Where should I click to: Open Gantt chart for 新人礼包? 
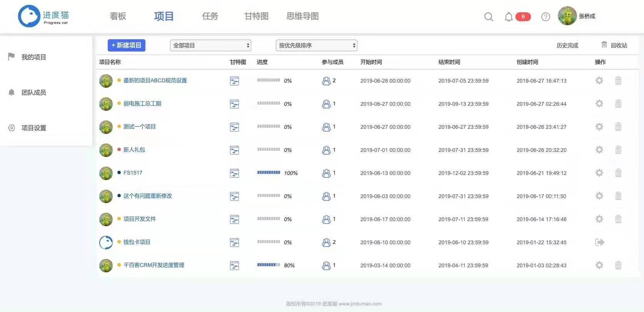pos(234,150)
